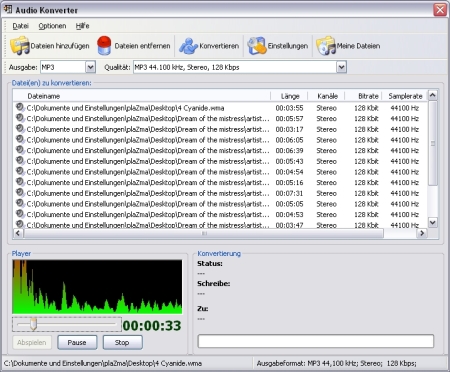Click the file icon on row with 00:07:31
The height and width of the screenshot is (372, 450).
20,193
